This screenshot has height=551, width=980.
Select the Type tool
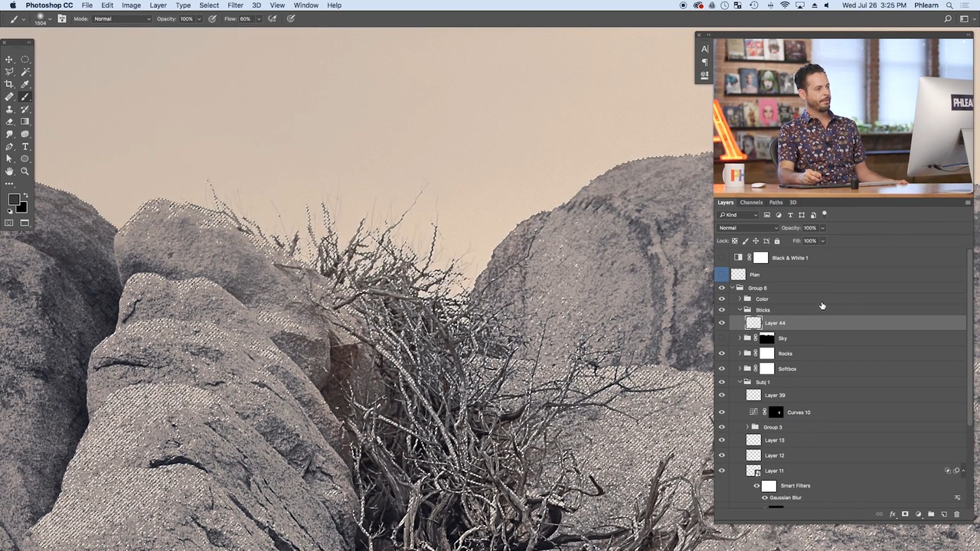point(24,146)
